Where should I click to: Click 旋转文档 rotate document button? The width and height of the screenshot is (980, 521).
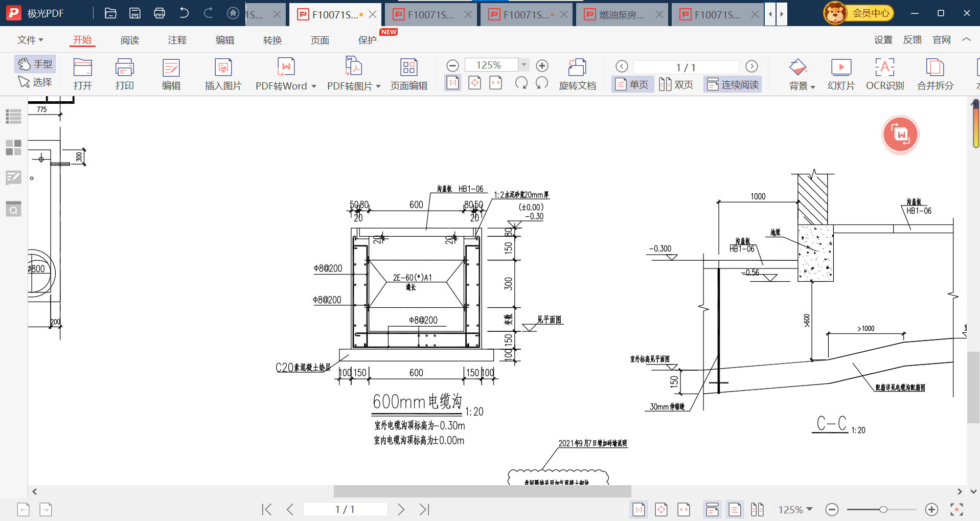tap(578, 75)
